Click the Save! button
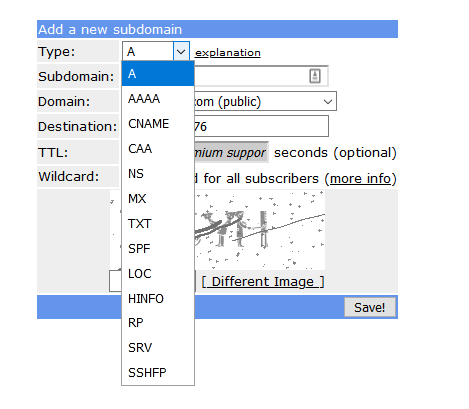469x409 pixels. 370,307
